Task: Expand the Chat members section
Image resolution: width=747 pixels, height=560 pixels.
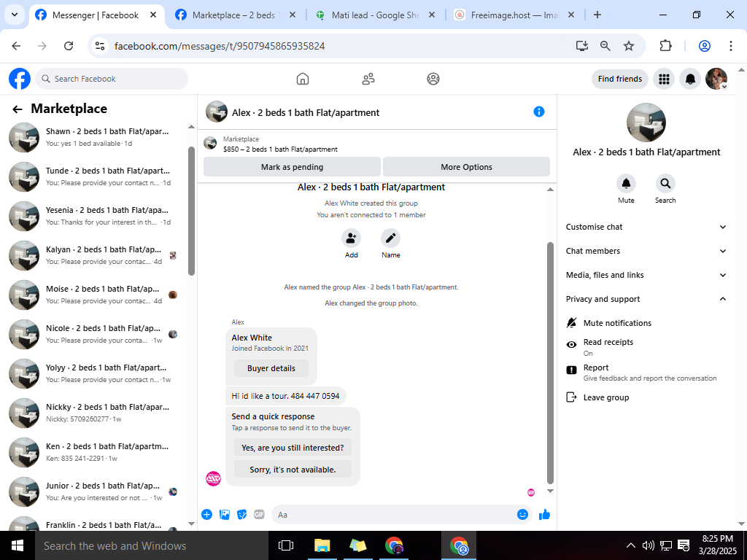Action: pos(646,251)
